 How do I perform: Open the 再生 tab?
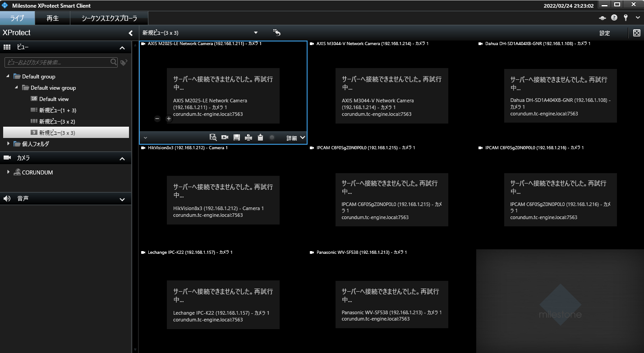[x=53, y=18]
